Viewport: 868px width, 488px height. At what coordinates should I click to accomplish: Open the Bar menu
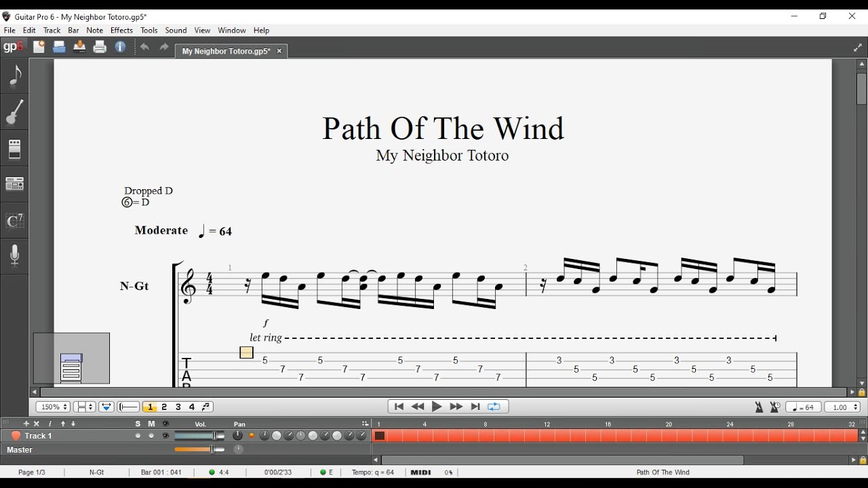tap(74, 30)
